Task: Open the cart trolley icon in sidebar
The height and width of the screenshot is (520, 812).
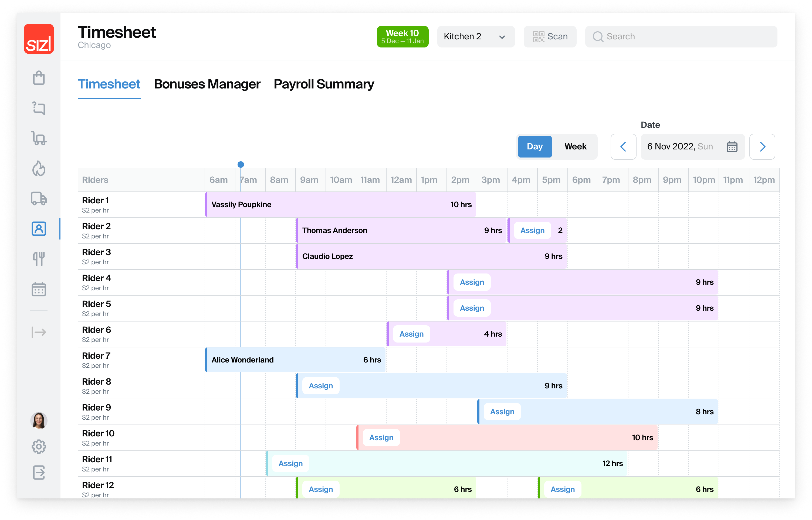Action: click(39, 138)
